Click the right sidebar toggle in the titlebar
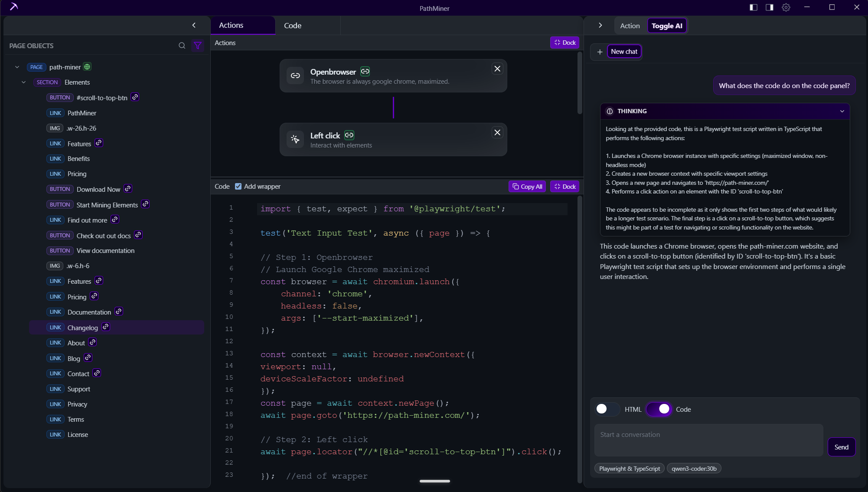Screen dimensions: 868x492 tap(769, 7)
